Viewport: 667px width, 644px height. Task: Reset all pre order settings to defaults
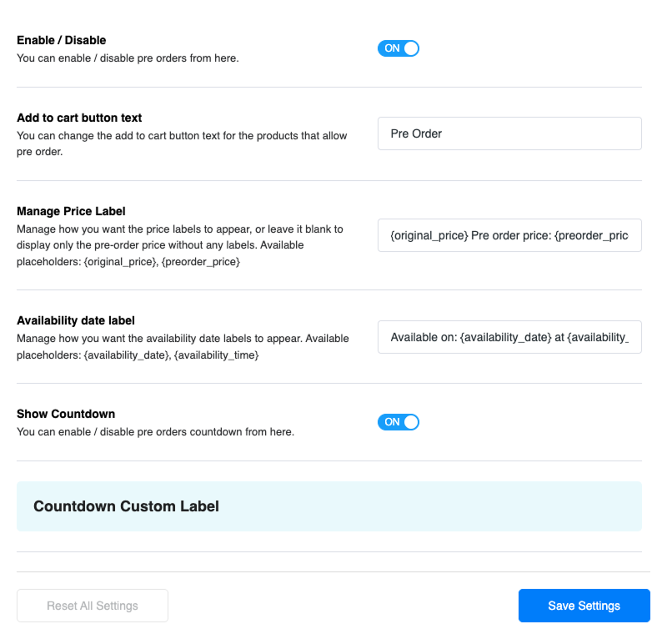pos(92,606)
